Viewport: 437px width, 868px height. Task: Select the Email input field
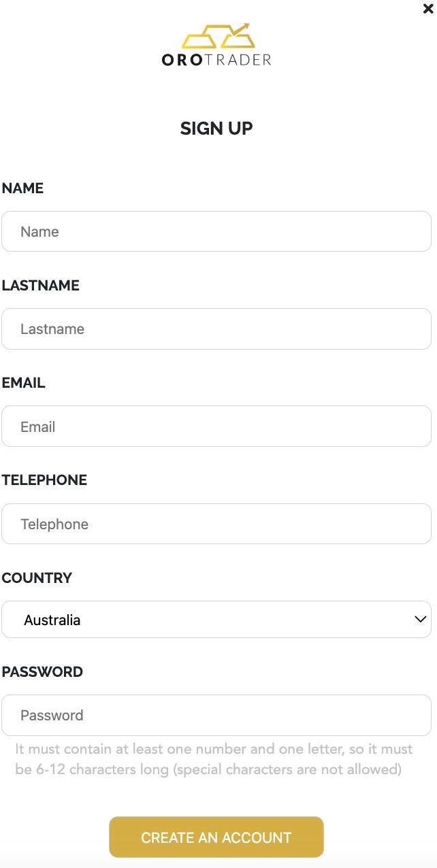coord(216,427)
